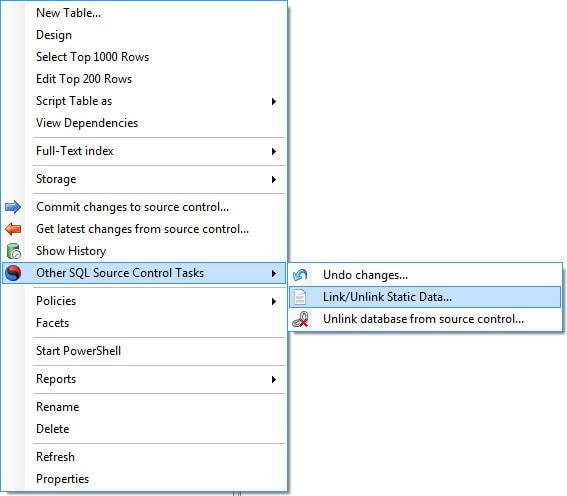The width and height of the screenshot is (567, 496).
Task: Click the Link/Unlink Static Data document icon
Action: point(300,297)
